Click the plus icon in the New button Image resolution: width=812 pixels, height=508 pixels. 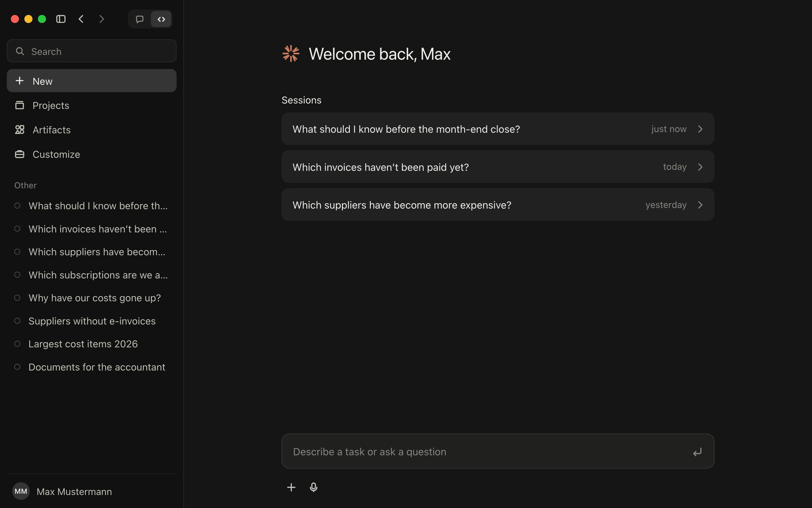click(x=20, y=81)
